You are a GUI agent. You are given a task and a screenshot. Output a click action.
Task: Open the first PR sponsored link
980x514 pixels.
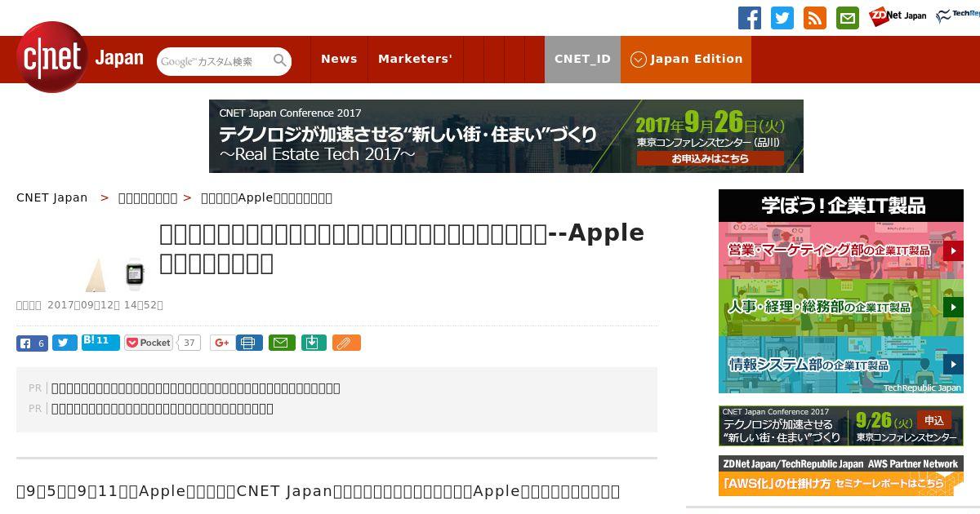point(196,388)
